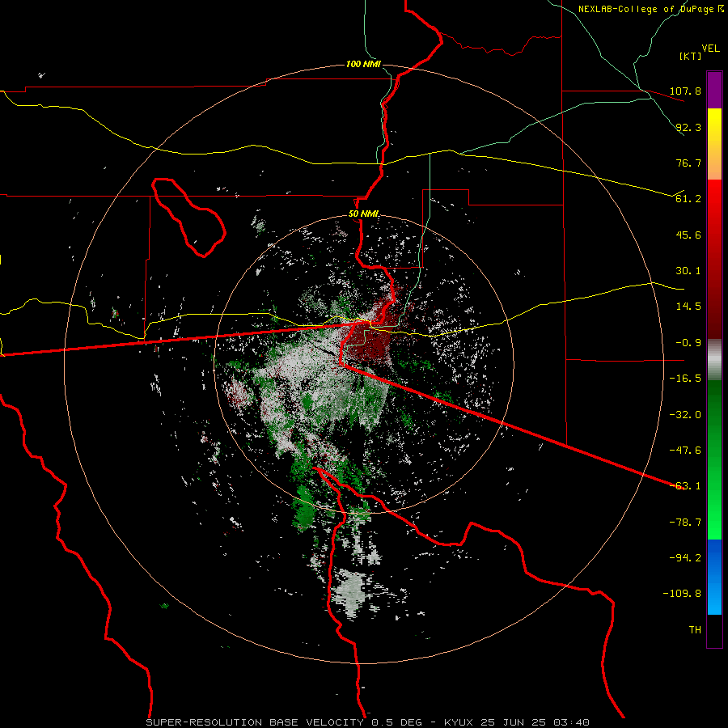
Task: Click the VEL legend title
Action: 710,49
